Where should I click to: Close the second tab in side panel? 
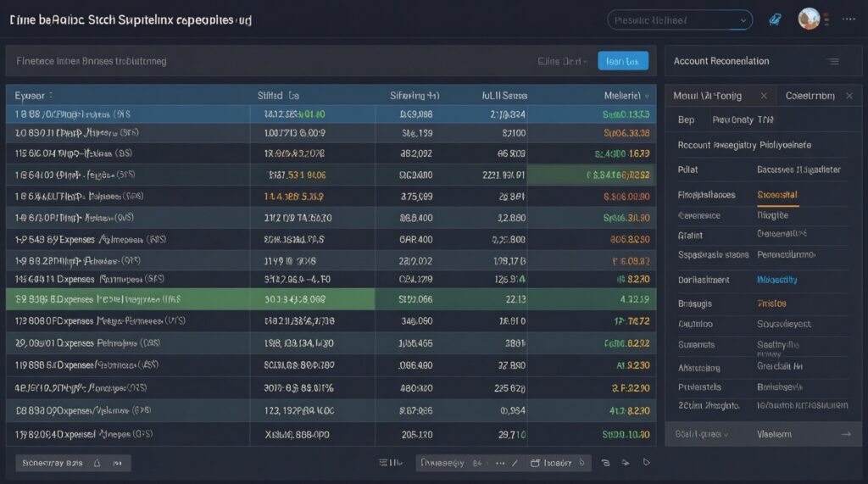point(849,97)
